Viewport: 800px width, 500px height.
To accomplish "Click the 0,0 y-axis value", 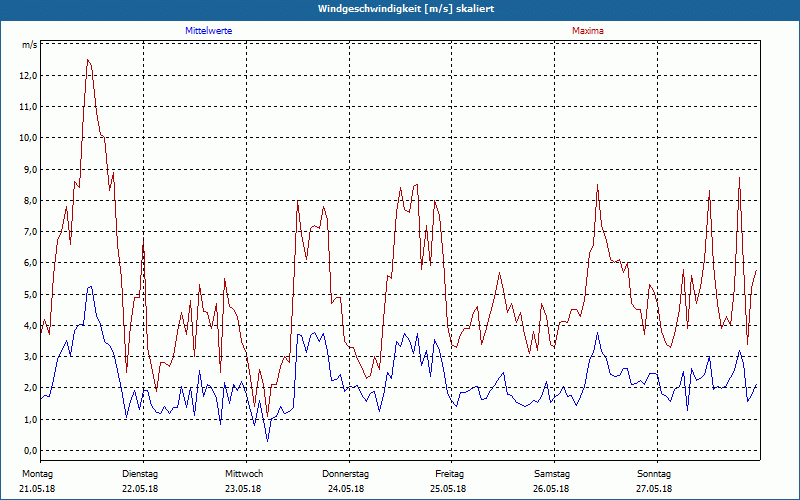I will [31, 451].
